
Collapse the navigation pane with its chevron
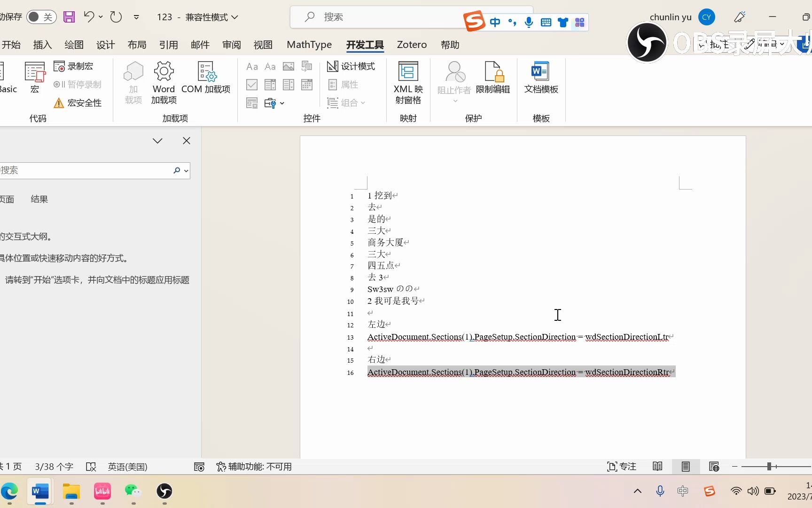coord(157,140)
